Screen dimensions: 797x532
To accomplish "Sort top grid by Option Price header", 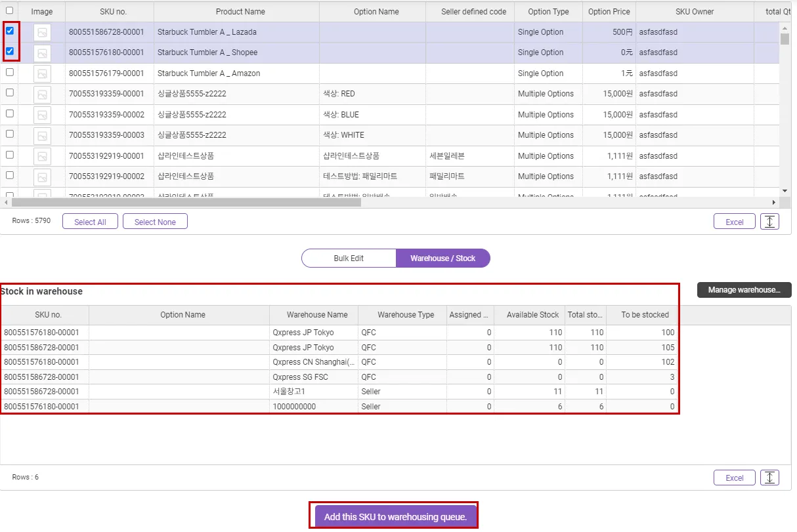I will point(609,12).
